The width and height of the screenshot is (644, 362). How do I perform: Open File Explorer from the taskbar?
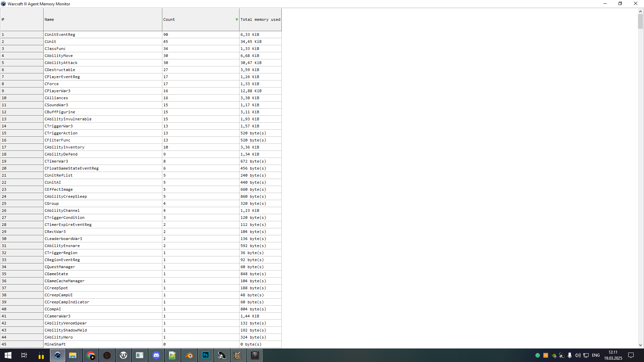tap(73, 355)
